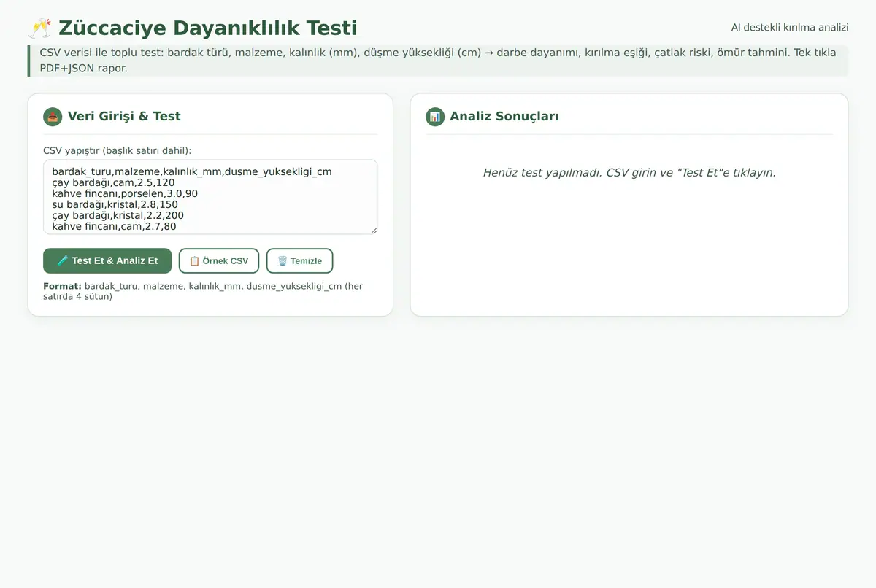Click the textarea resize handle corner
Screen dimensions: 876x588
click(x=373, y=230)
